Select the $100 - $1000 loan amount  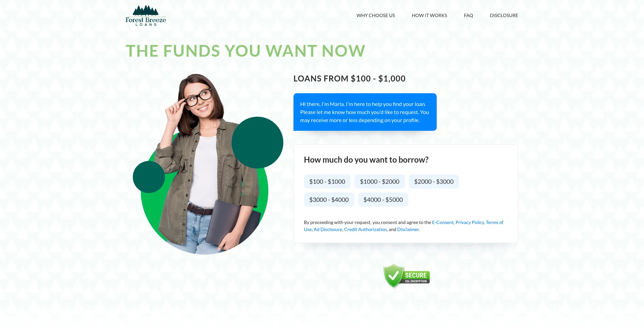pos(327,181)
